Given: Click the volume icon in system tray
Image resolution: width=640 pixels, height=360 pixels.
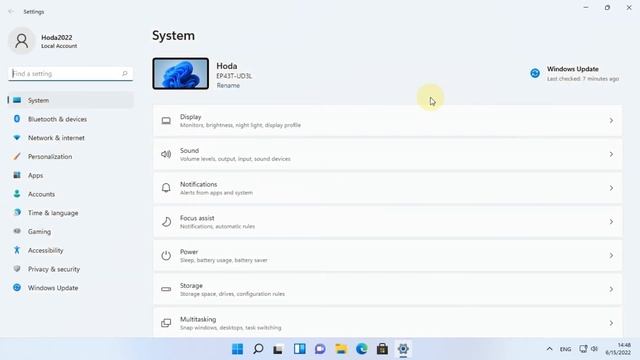Looking at the screenshot, I should click(594, 349).
